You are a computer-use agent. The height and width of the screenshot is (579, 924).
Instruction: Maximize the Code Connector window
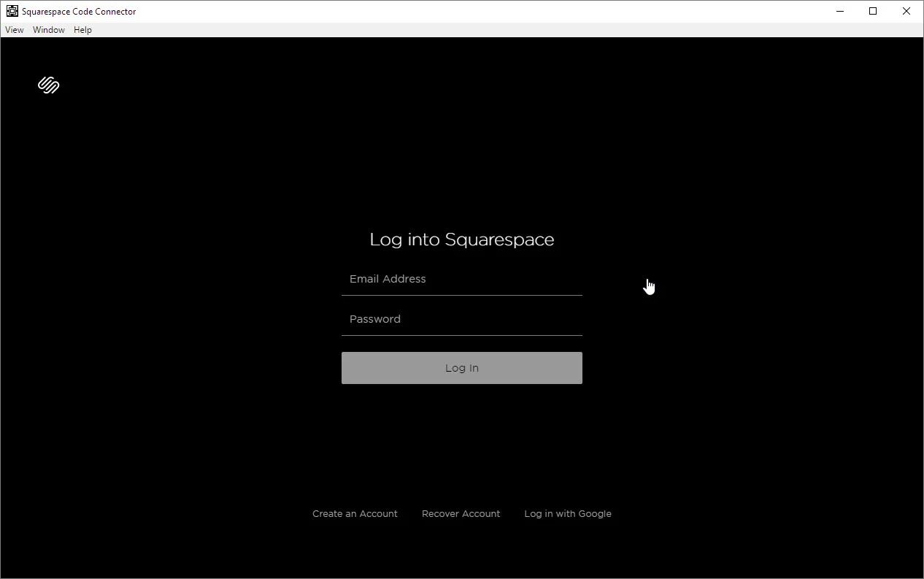click(873, 11)
